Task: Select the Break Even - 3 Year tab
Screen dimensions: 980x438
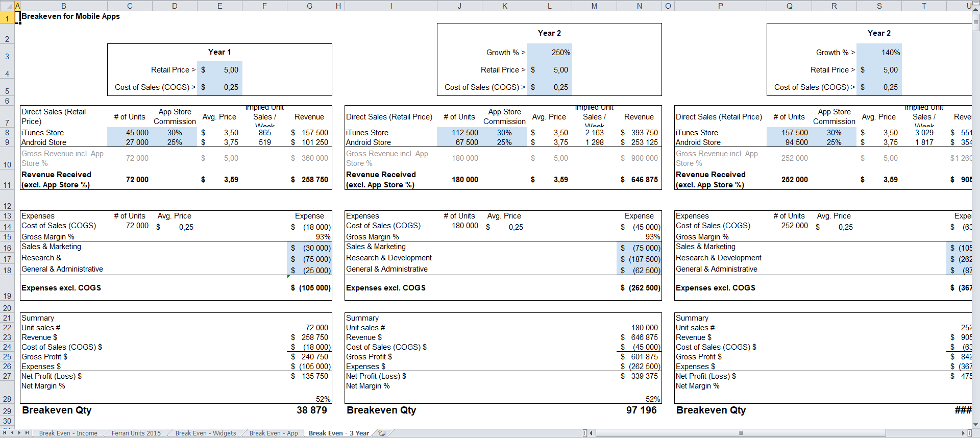Action: 338,433
